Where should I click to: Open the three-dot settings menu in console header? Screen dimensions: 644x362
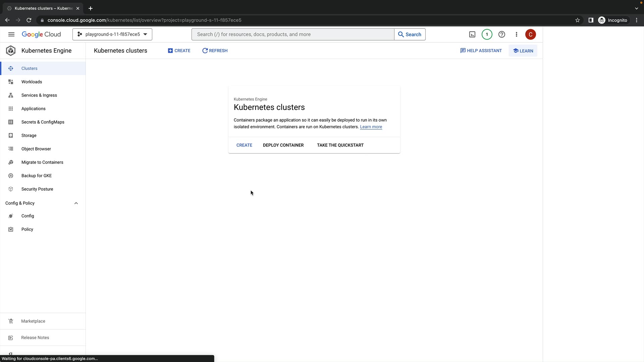516,34
